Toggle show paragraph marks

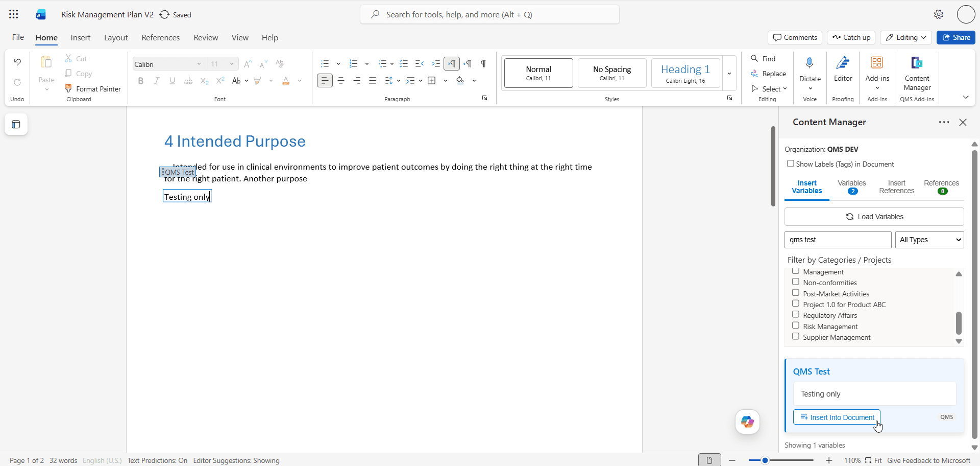click(x=483, y=64)
